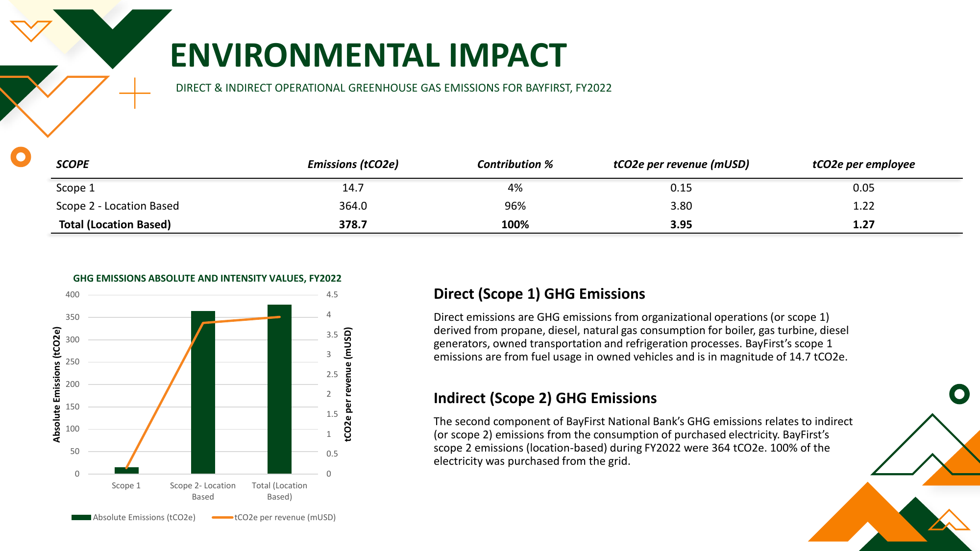This screenshot has width=980, height=551.
Task: Click the tCO2e per employee header
Action: click(x=863, y=165)
